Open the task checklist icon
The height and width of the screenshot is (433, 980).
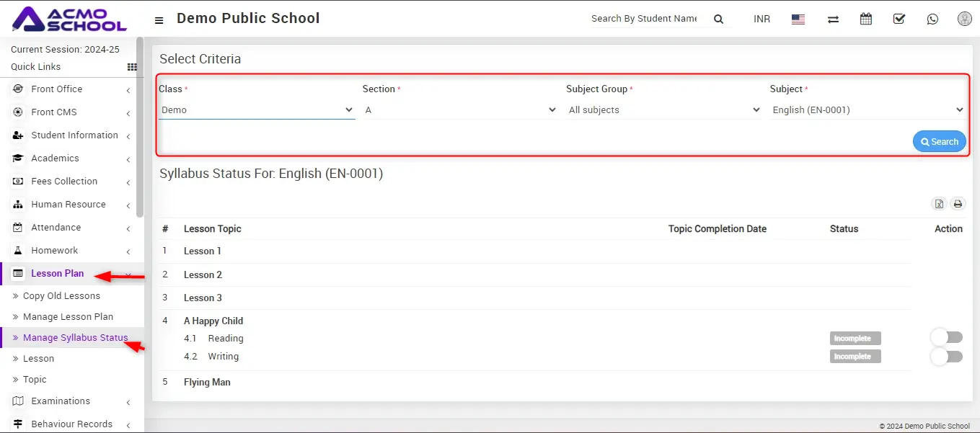coord(899,19)
